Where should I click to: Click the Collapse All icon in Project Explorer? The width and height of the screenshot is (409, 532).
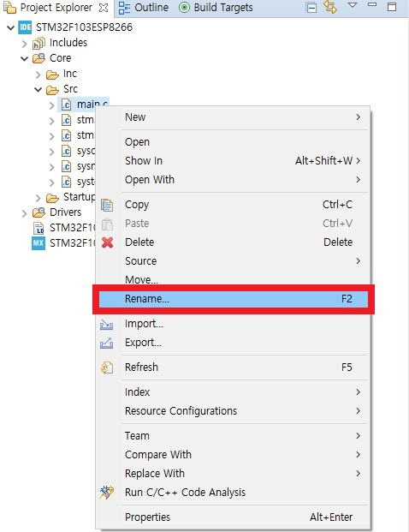pos(311,8)
